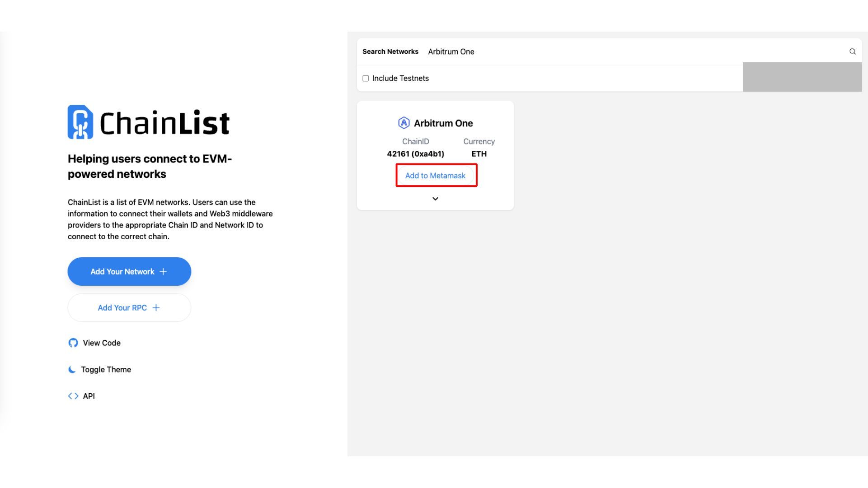Click the search magnifier icon
This screenshot has width=868, height=488.
point(852,51)
